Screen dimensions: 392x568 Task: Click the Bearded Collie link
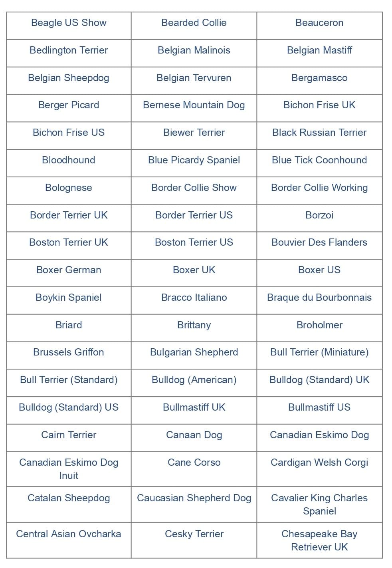(194, 23)
